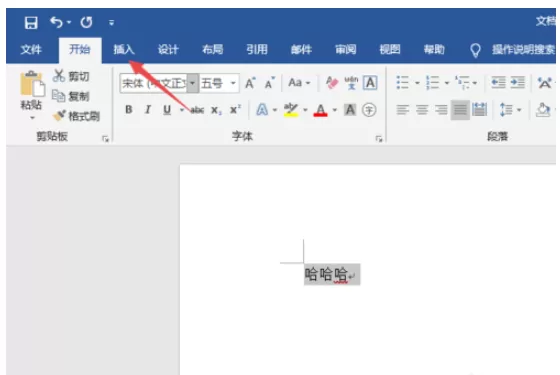Open the phonetic guide (拼音) tool

click(351, 83)
